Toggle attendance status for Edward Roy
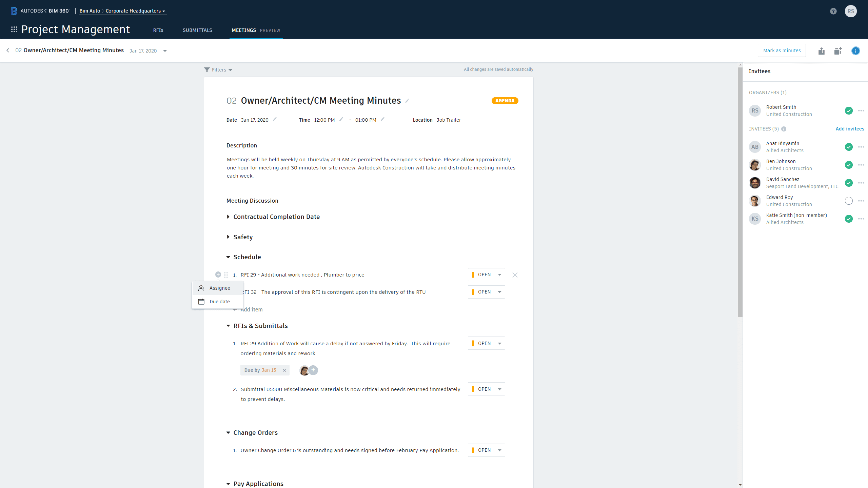This screenshot has width=868, height=488. [x=848, y=201]
